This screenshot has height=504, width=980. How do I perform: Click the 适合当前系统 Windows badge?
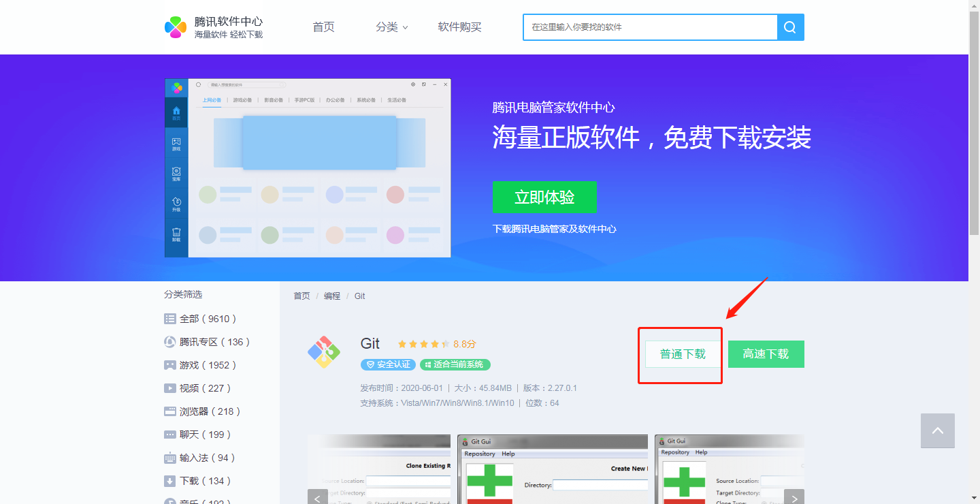(455, 364)
